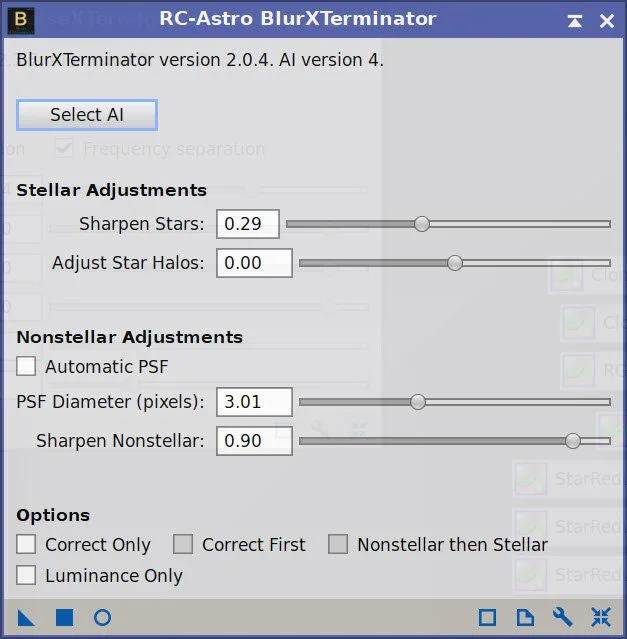This screenshot has width=627, height=639.
Task: Adjust the Sharpen Stars slider handle
Action: click(x=422, y=224)
